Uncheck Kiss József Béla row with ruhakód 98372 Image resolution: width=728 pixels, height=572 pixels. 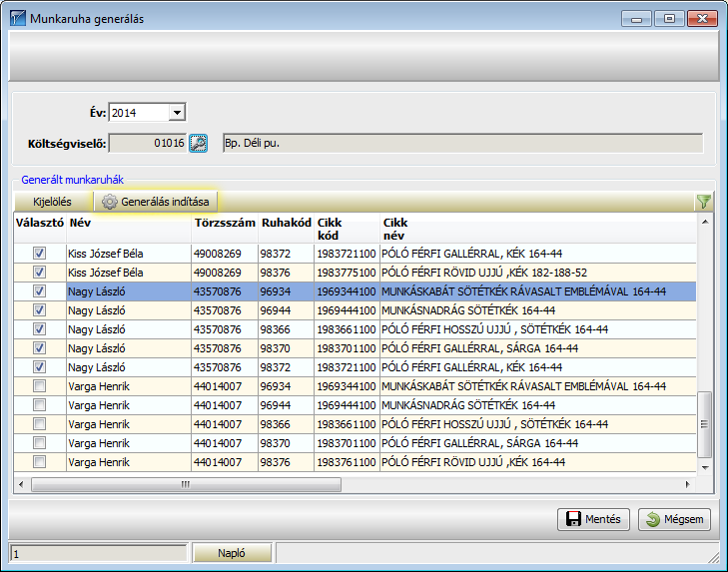click(40, 253)
